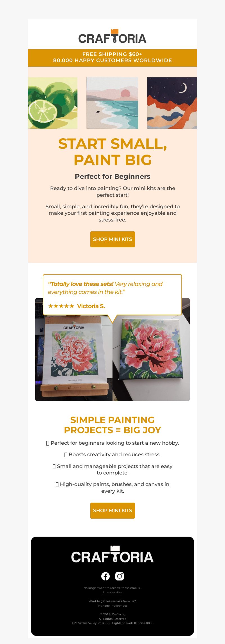Image resolution: width=225 pixels, height=644 pixels.
Task: Click the Simple Painting Projects heading
Action: 112,425
